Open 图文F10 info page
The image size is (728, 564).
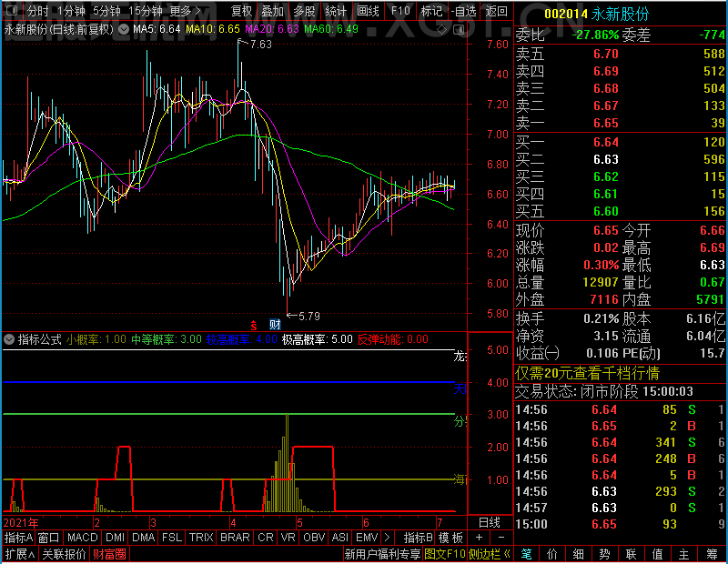pyautogui.click(x=444, y=554)
